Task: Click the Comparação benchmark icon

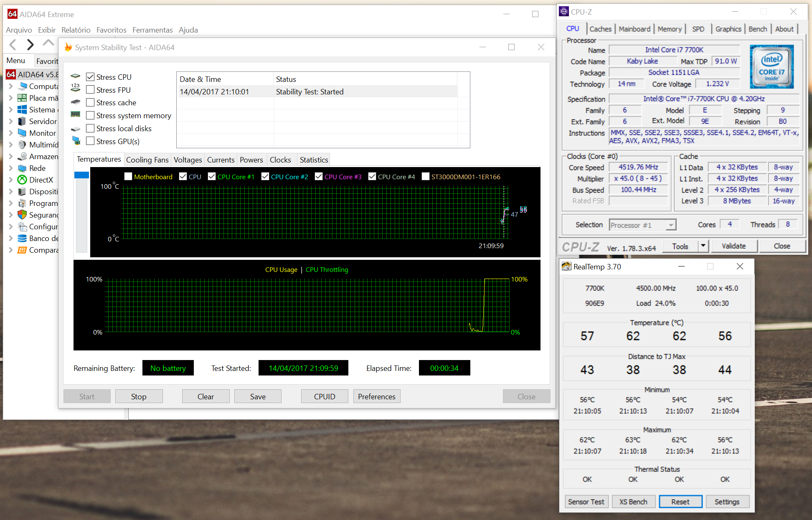Action: coord(22,250)
